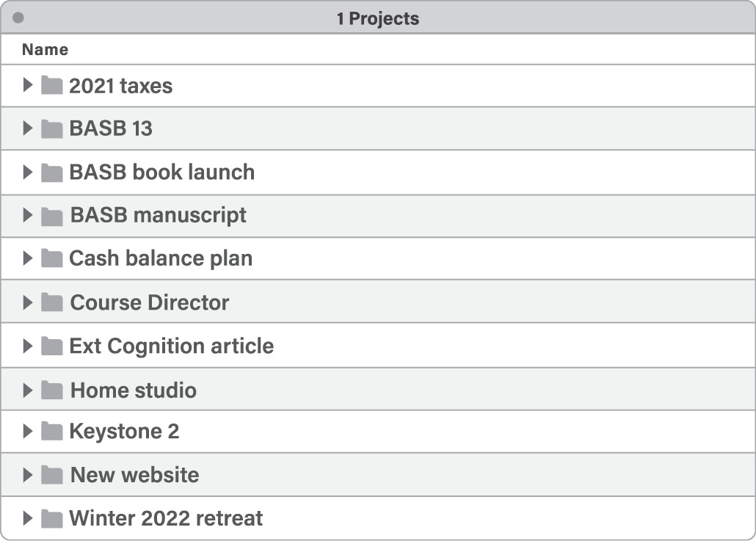This screenshot has width=756, height=541.
Task: Click the BASB 13 folder icon
Action: point(51,129)
